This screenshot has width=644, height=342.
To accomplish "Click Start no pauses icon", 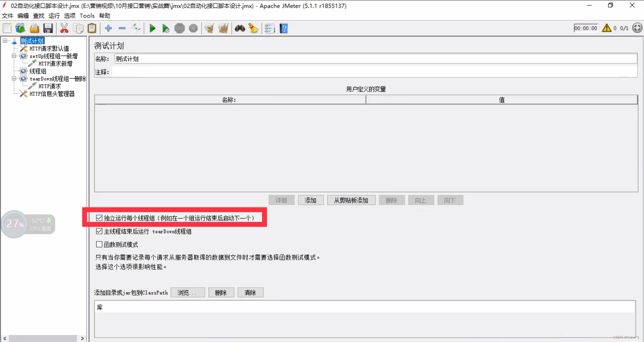I will coord(166,28).
